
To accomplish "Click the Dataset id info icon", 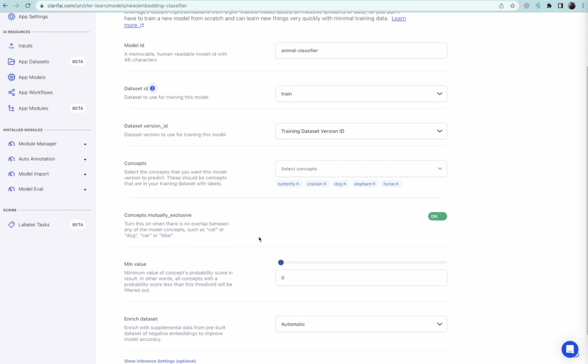I will pos(153,88).
